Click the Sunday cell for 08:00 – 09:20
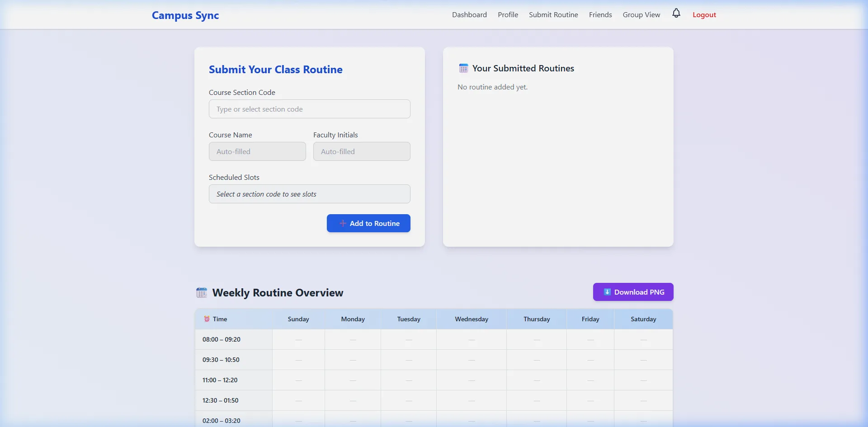 tap(298, 339)
